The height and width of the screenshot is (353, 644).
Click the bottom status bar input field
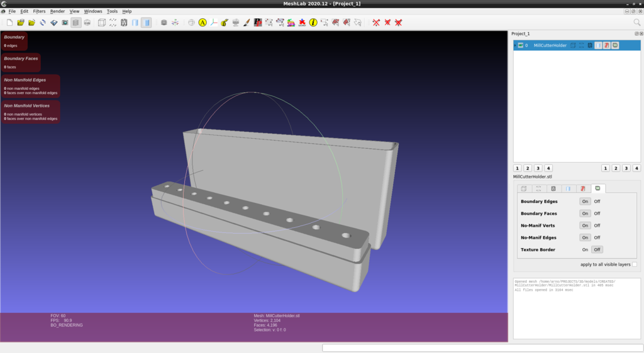pyautogui.click(x=482, y=348)
